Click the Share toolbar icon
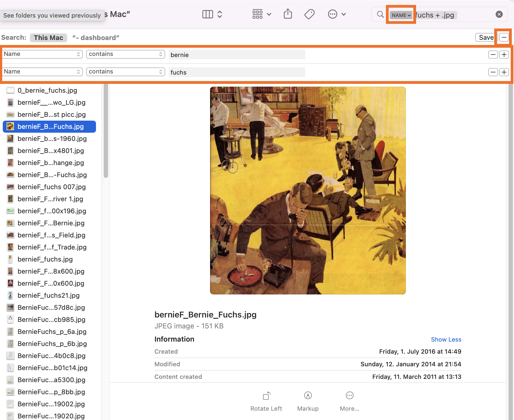514x420 pixels. 288,14
